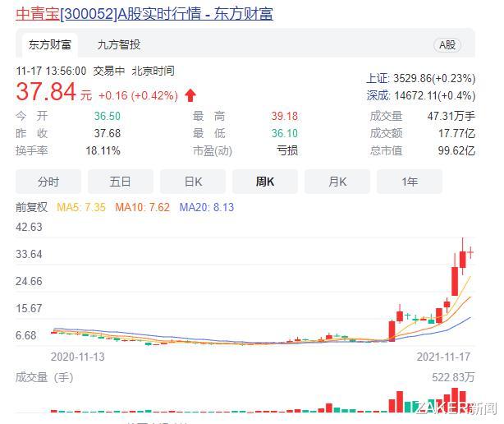This screenshot has width=504, height=424.
Task: Click the 前复权 label
Action: click(31, 207)
